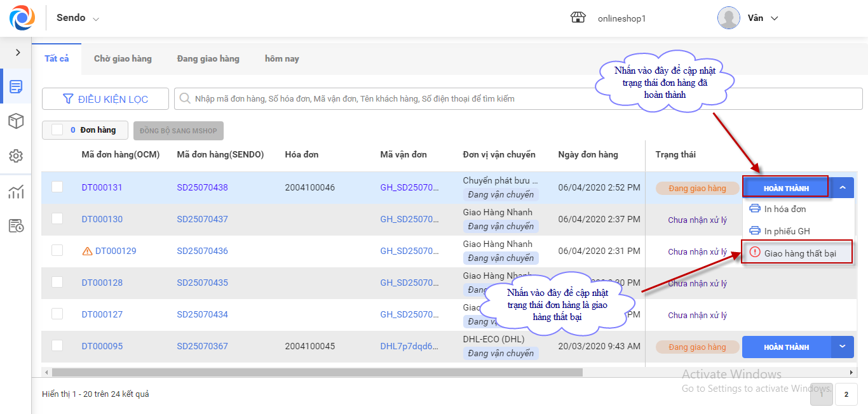Switch to the Chờ giao hàng tab

coord(123,58)
